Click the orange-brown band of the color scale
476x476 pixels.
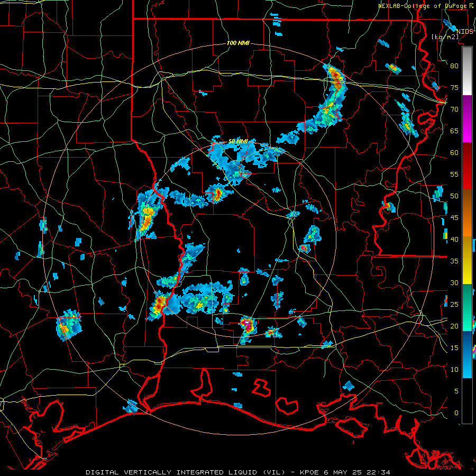coord(467,213)
